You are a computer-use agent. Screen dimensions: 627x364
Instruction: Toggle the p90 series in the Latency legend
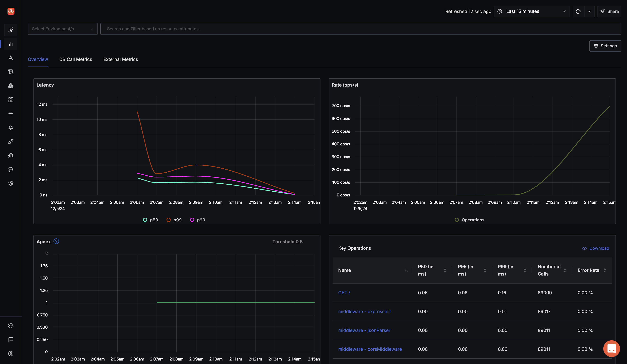pos(198,220)
